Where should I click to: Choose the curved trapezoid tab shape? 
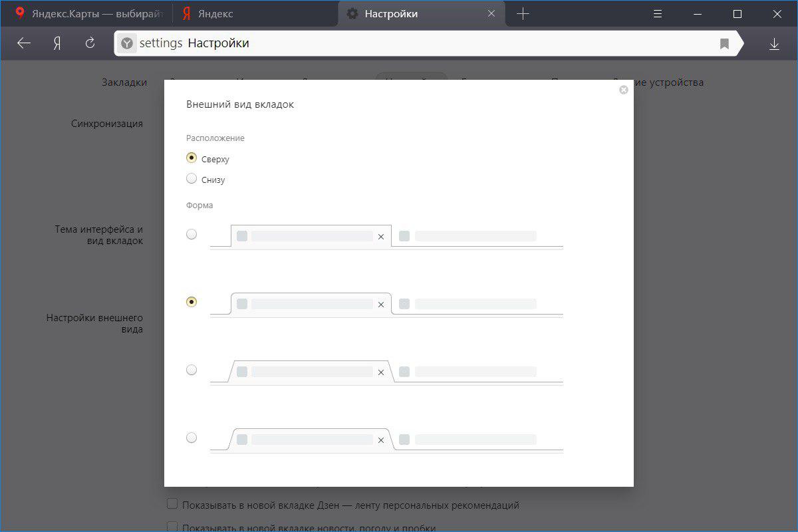tap(192, 438)
